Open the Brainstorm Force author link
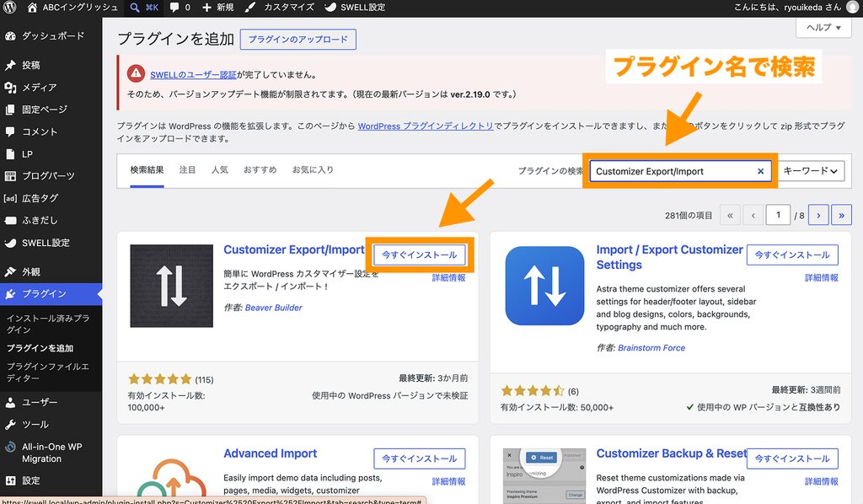 click(x=651, y=348)
